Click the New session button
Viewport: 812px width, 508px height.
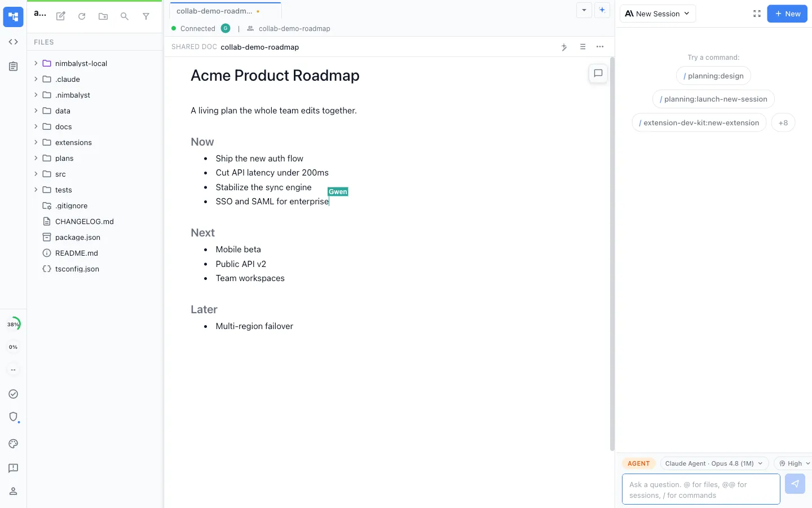pyautogui.click(x=787, y=14)
